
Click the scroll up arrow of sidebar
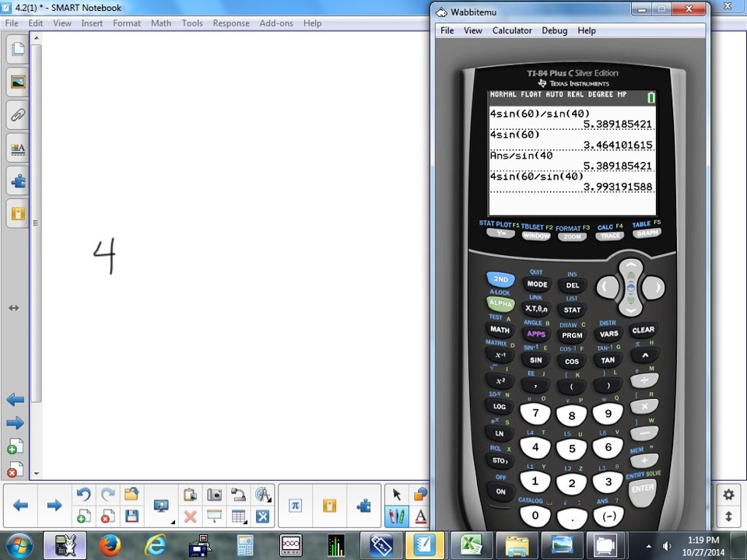pyautogui.click(x=37, y=37)
